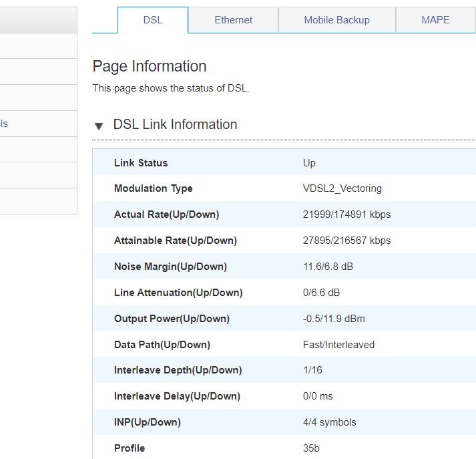The width and height of the screenshot is (476, 459).
Task: Select the Mobile Backup tab
Action: pyautogui.click(x=336, y=20)
